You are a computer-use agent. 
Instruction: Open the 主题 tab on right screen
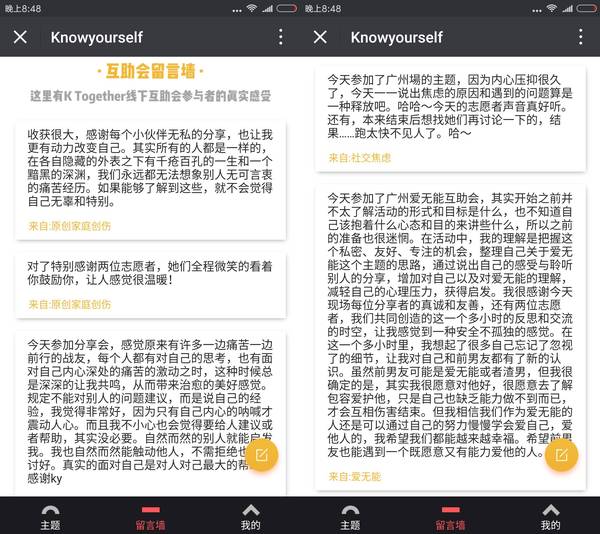[350, 518]
